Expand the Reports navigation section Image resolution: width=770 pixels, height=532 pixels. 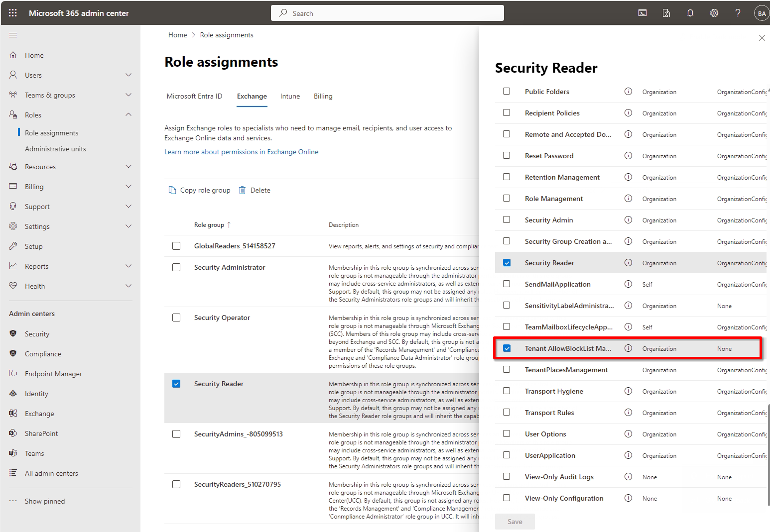tap(128, 266)
